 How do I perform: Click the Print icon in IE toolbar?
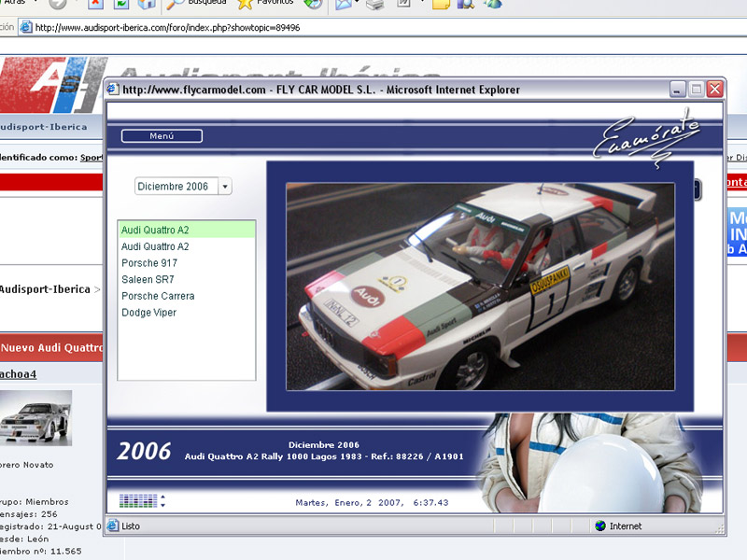point(375,4)
